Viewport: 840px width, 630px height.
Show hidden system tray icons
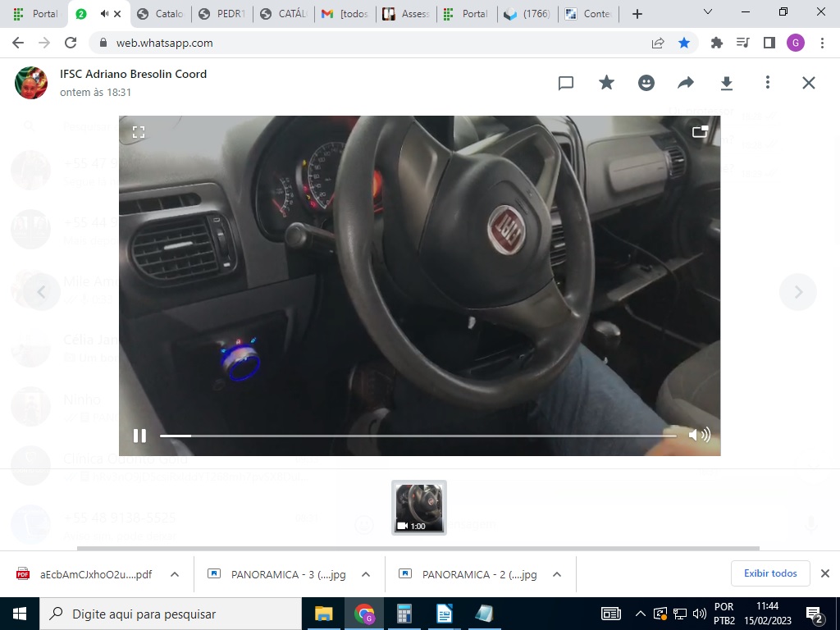(640, 614)
